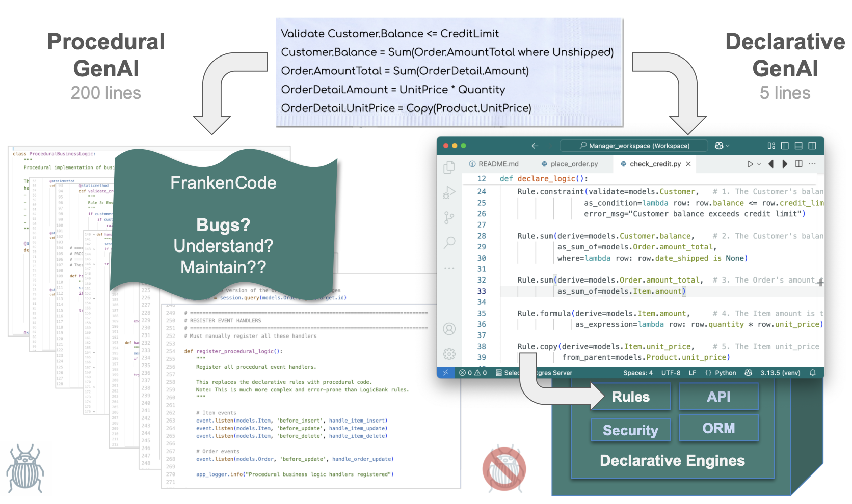Expand the Run Python File dropdown arrow

pos(759,164)
